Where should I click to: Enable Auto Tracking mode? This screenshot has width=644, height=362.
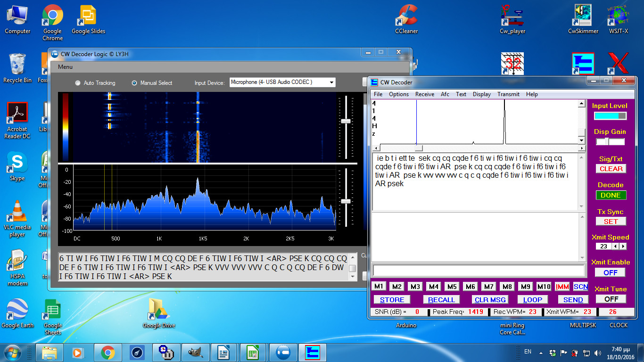tap(78, 83)
